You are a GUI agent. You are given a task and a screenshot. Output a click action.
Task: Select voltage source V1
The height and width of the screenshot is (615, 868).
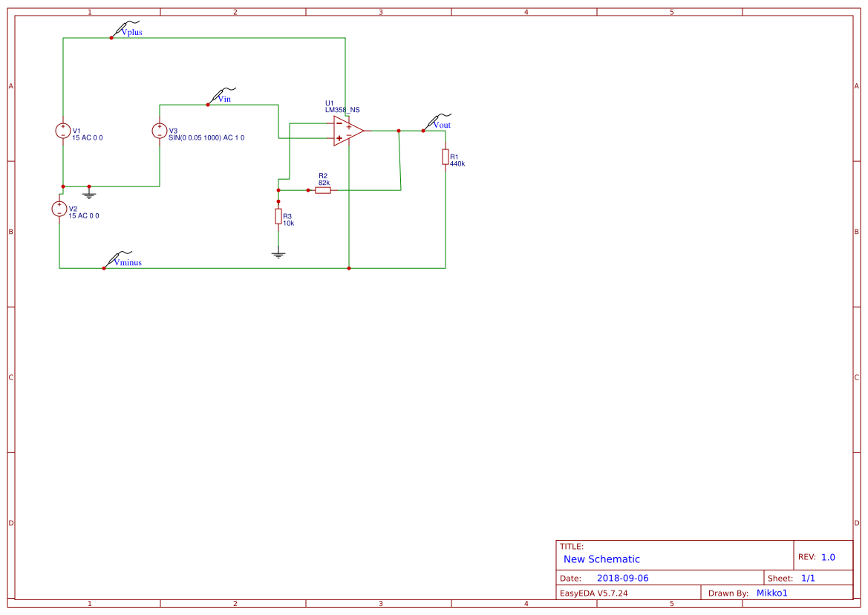62,130
